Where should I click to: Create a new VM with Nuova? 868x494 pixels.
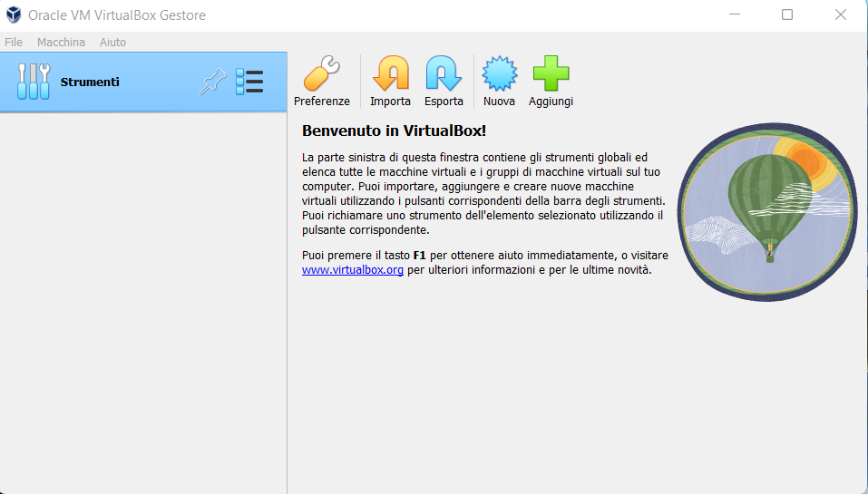click(x=500, y=73)
